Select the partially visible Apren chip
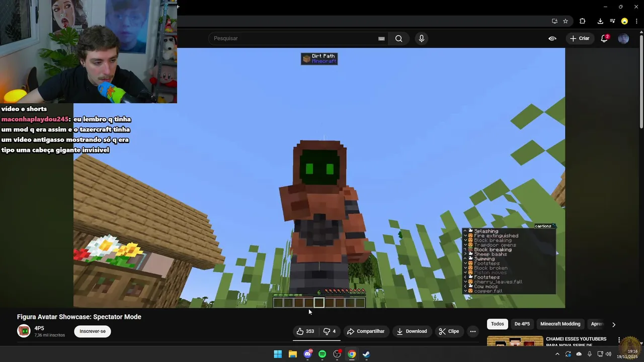The width and height of the screenshot is (644, 362). pyautogui.click(x=596, y=324)
